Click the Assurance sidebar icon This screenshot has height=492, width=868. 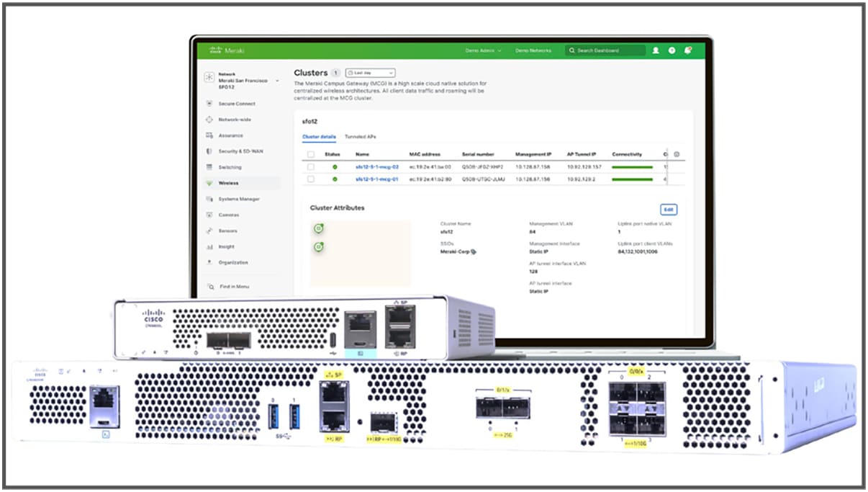[x=209, y=135]
